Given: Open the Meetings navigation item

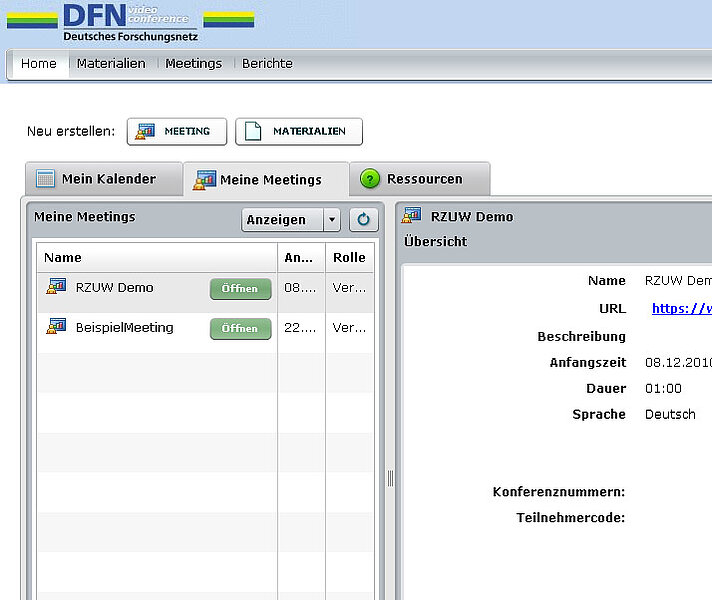Looking at the screenshot, I should click(193, 63).
